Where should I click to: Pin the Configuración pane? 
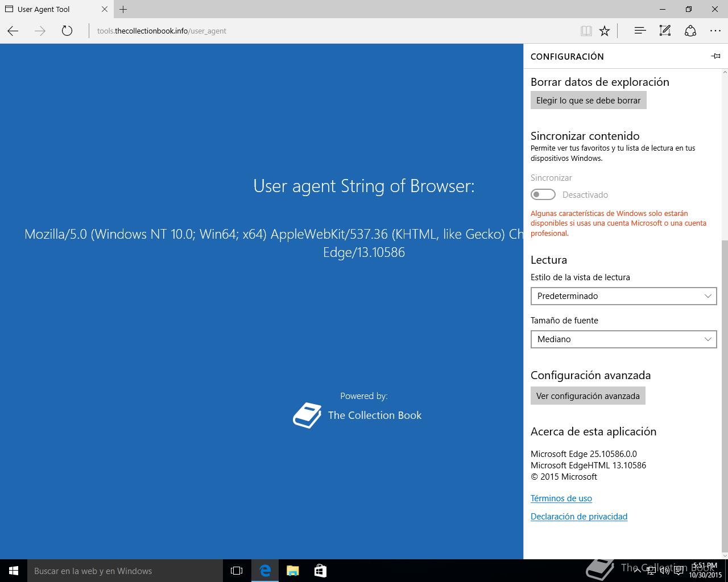point(715,56)
